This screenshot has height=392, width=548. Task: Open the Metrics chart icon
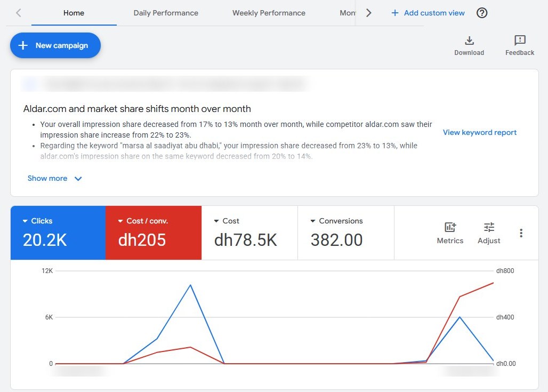(x=450, y=227)
